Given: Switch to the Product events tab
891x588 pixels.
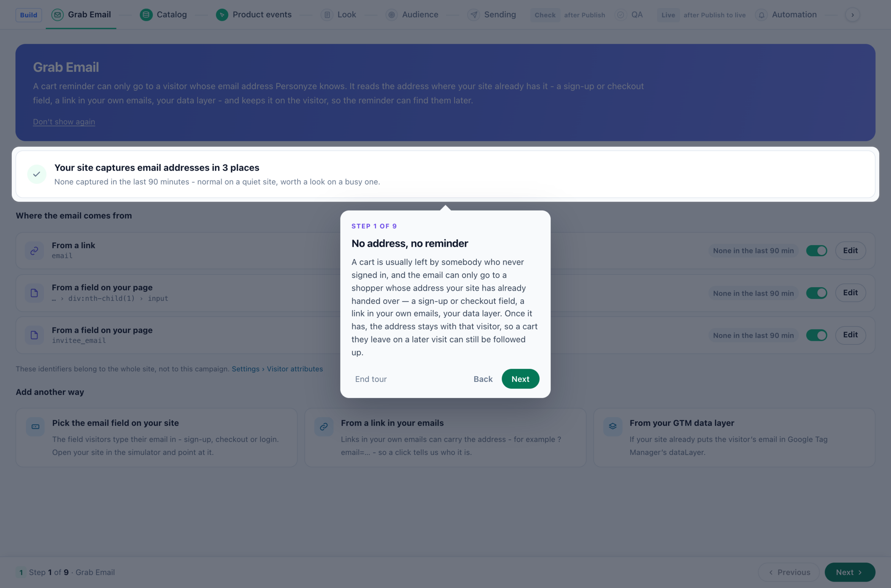Looking at the screenshot, I should coord(254,15).
